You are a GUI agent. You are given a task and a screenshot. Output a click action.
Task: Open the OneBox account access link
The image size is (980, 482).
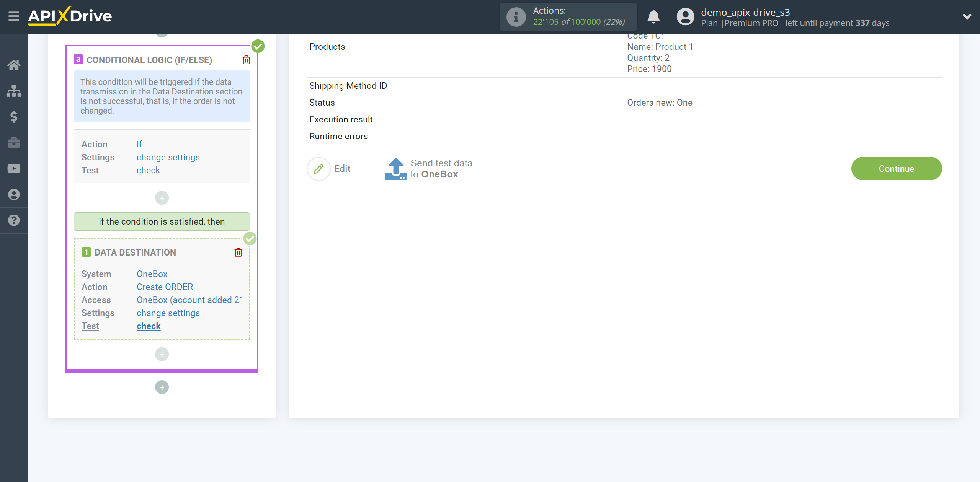click(x=190, y=300)
